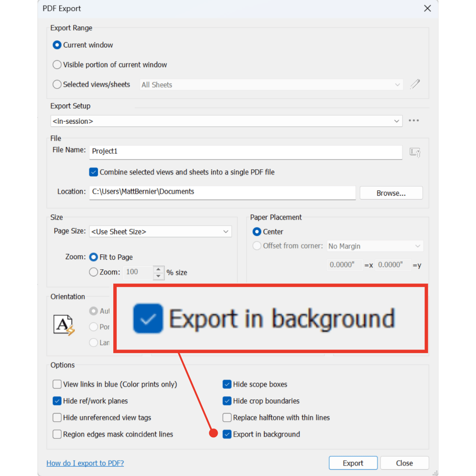Check Replace halftone with thin lines
This screenshot has width=476, height=476.
coord(227,417)
